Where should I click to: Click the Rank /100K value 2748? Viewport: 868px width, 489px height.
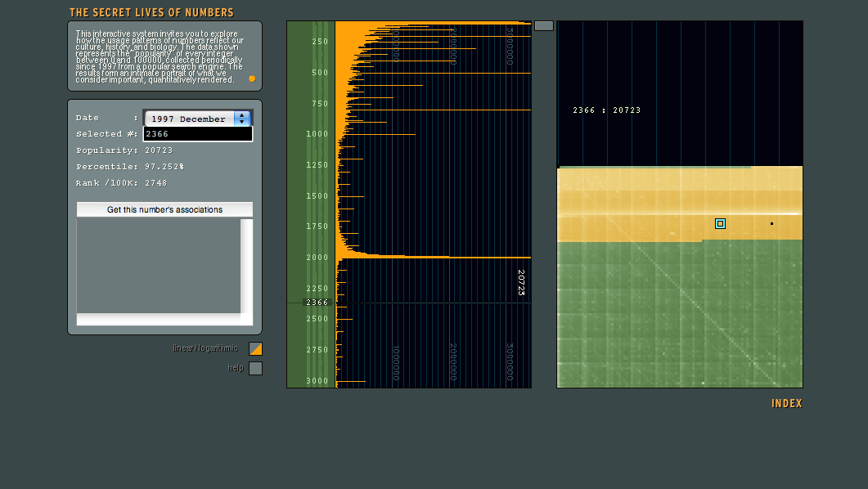(x=155, y=183)
